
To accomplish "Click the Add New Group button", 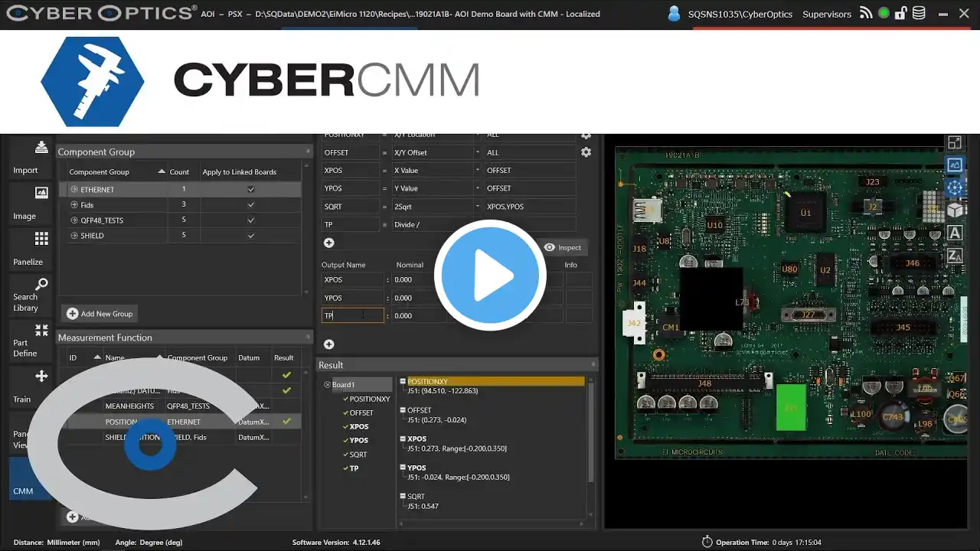I will tap(100, 313).
